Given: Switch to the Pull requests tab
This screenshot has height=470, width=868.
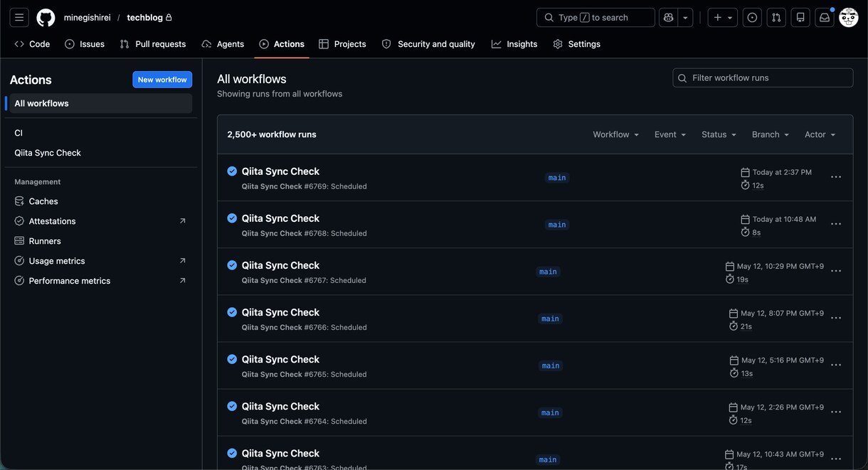Looking at the screenshot, I should [x=153, y=44].
